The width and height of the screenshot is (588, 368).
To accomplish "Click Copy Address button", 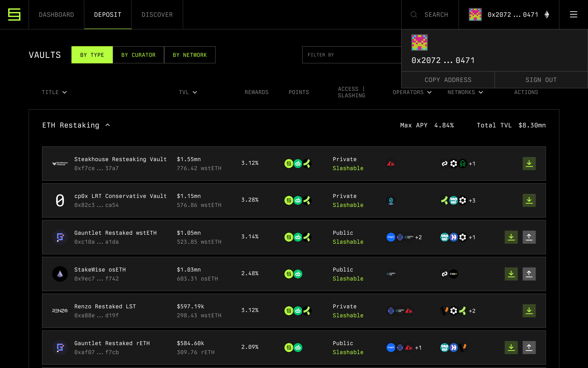I will (448, 80).
